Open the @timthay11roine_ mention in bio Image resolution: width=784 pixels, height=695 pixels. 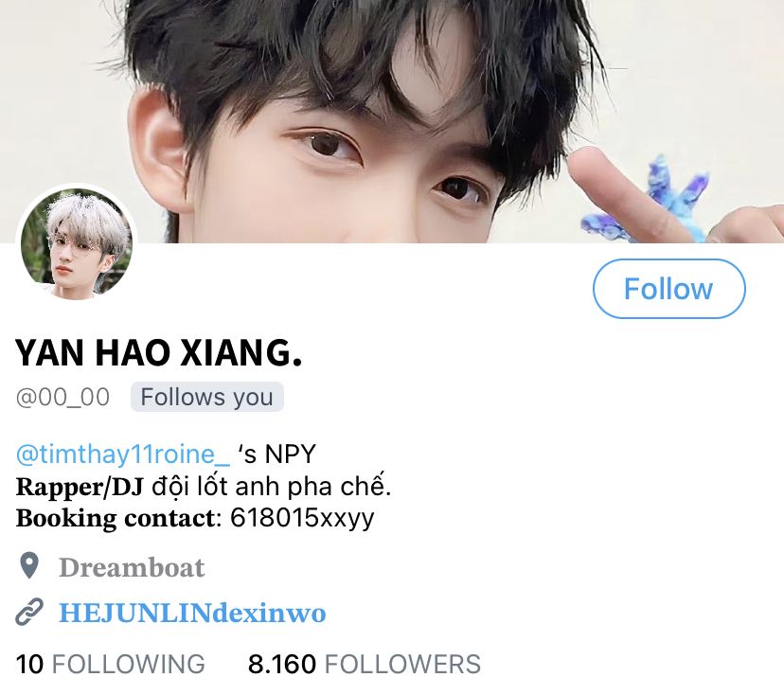coord(123,454)
